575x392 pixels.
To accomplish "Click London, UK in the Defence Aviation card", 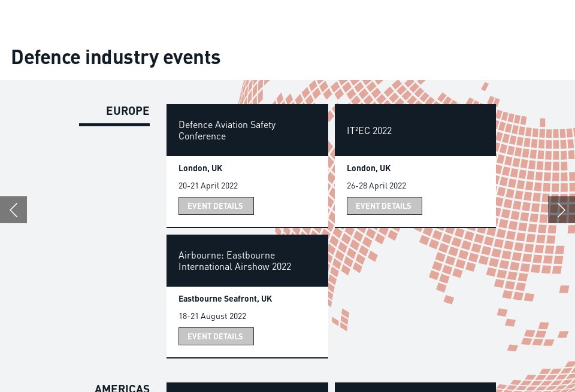I will tap(200, 168).
